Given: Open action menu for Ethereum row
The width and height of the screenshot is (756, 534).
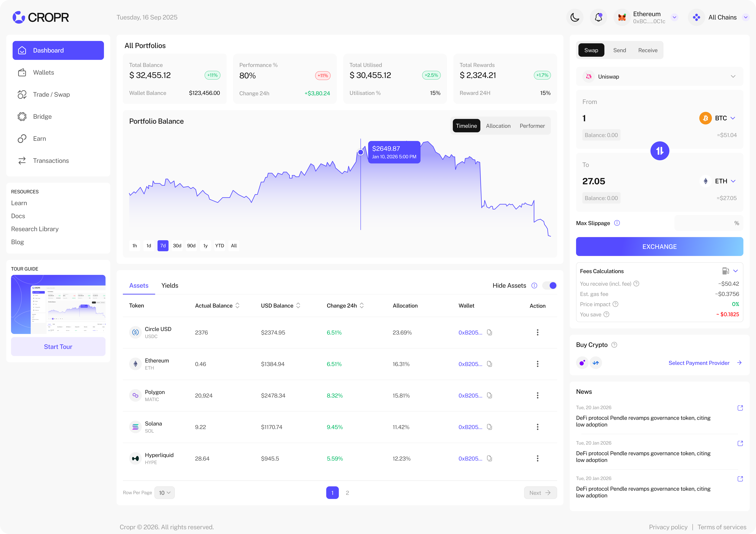Looking at the screenshot, I should (x=538, y=364).
